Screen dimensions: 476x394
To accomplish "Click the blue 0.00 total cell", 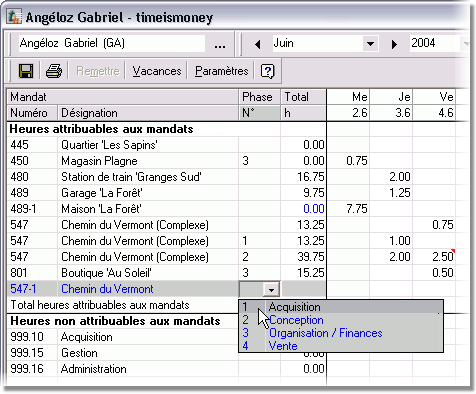I will tap(304, 209).
